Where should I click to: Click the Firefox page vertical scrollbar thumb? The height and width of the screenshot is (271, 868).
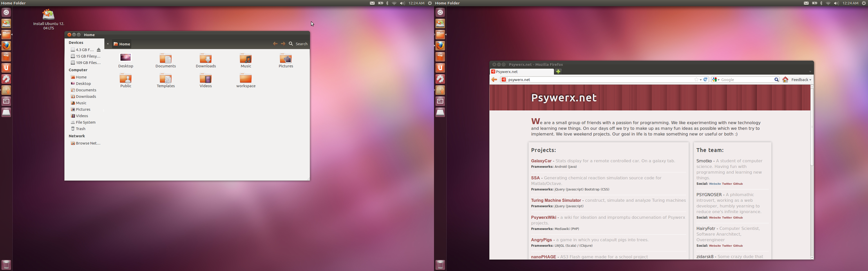[812, 127]
